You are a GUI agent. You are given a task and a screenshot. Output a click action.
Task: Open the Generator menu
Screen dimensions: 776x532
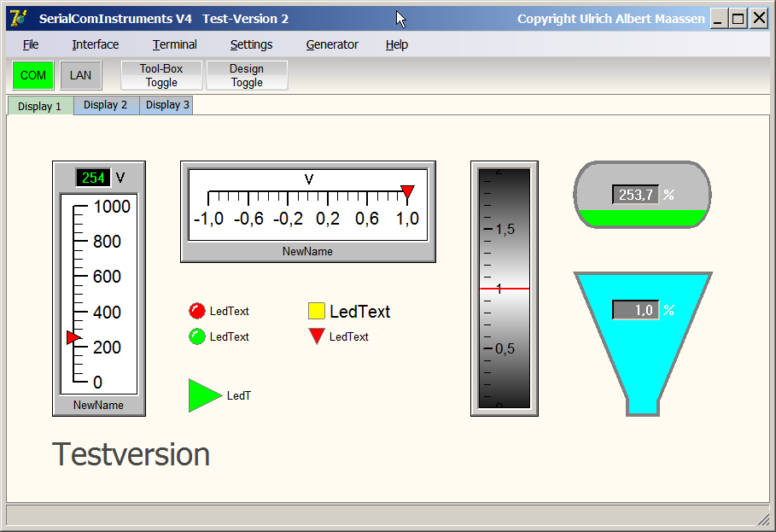pos(332,44)
